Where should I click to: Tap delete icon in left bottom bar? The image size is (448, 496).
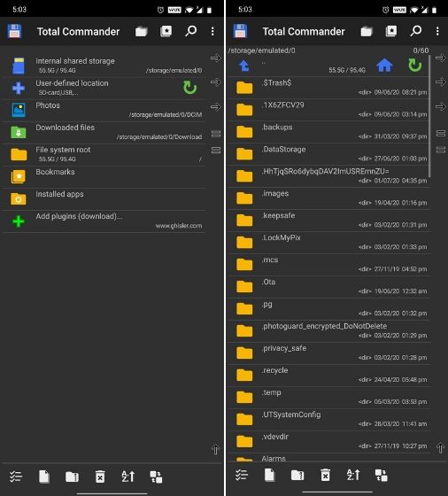click(x=100, y=477)
